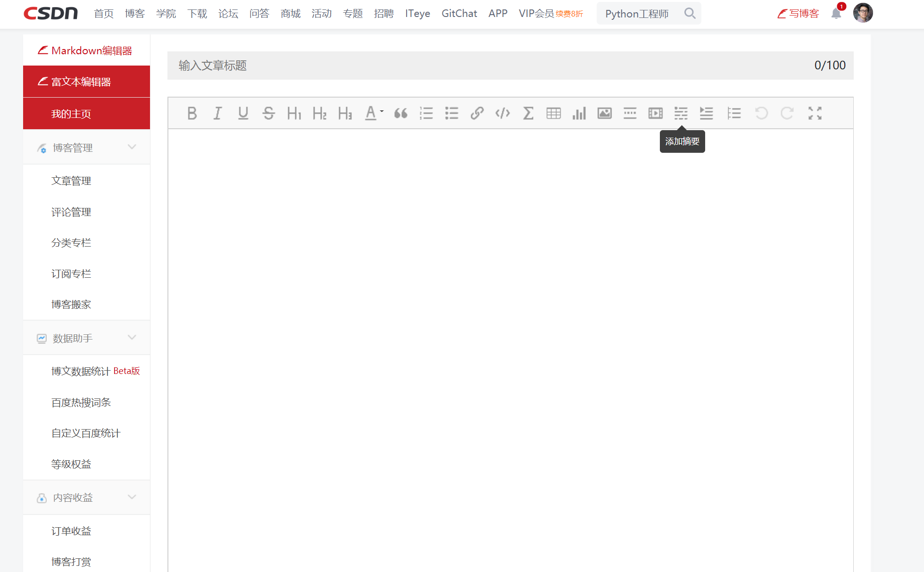Toggle italic text formatting
924x572 pixels.
point(217,113)
